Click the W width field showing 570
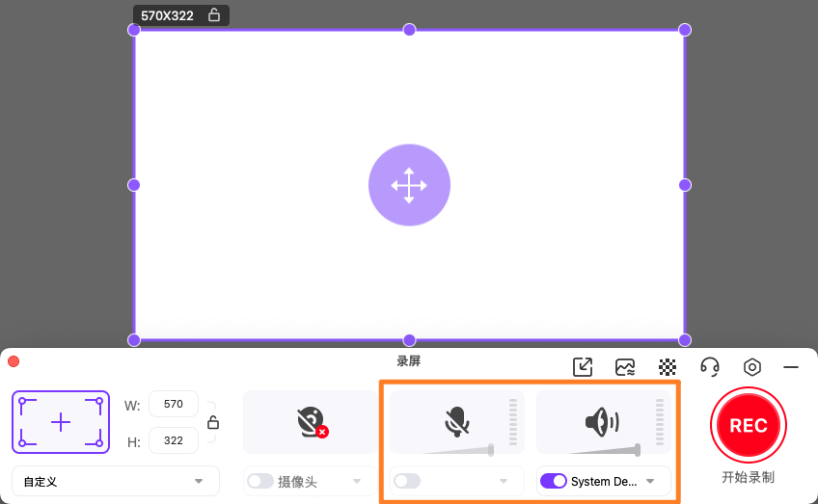818x504 pixels. point(174,404)
